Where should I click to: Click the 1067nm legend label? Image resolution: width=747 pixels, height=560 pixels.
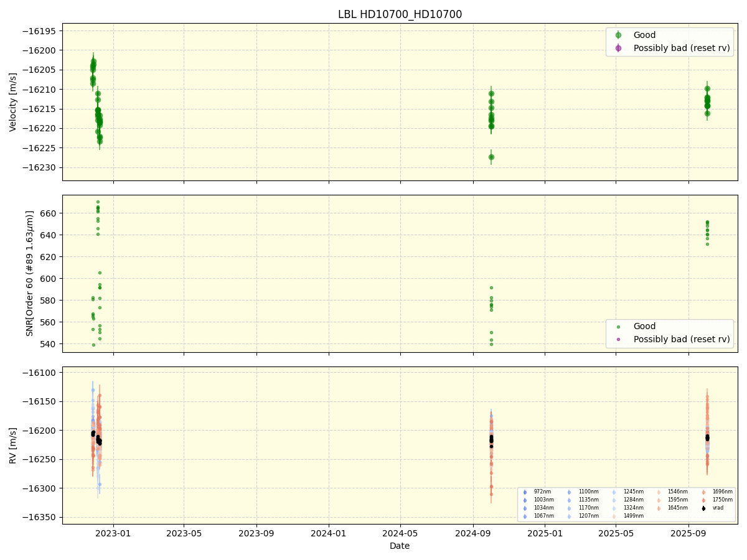click(x=544, y=516)
